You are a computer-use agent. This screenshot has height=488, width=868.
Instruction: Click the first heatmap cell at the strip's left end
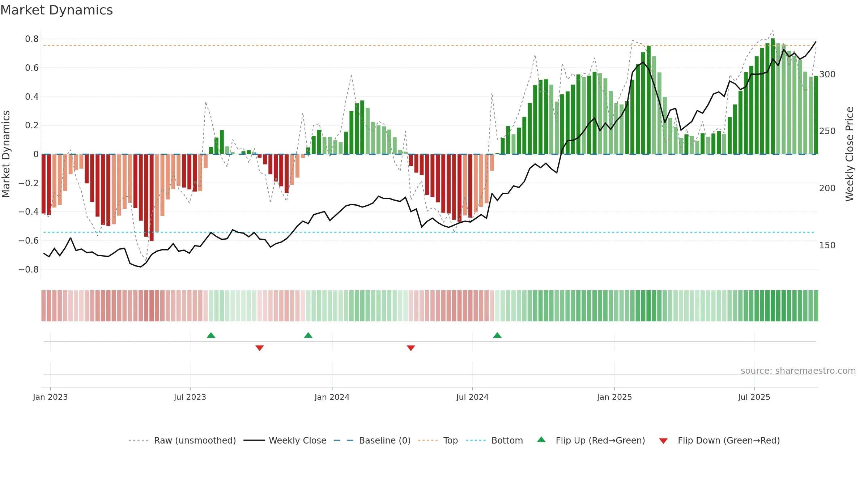click(x=43, y=306)
